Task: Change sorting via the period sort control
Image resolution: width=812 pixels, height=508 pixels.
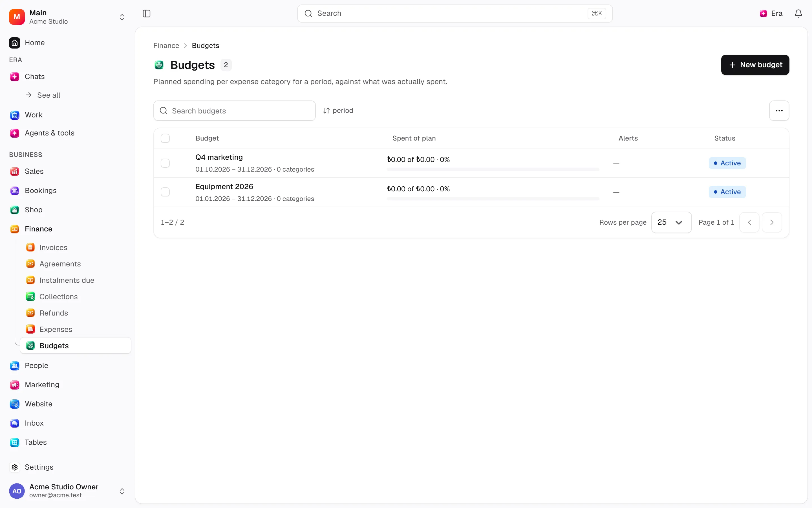Action: click(338, 111)
